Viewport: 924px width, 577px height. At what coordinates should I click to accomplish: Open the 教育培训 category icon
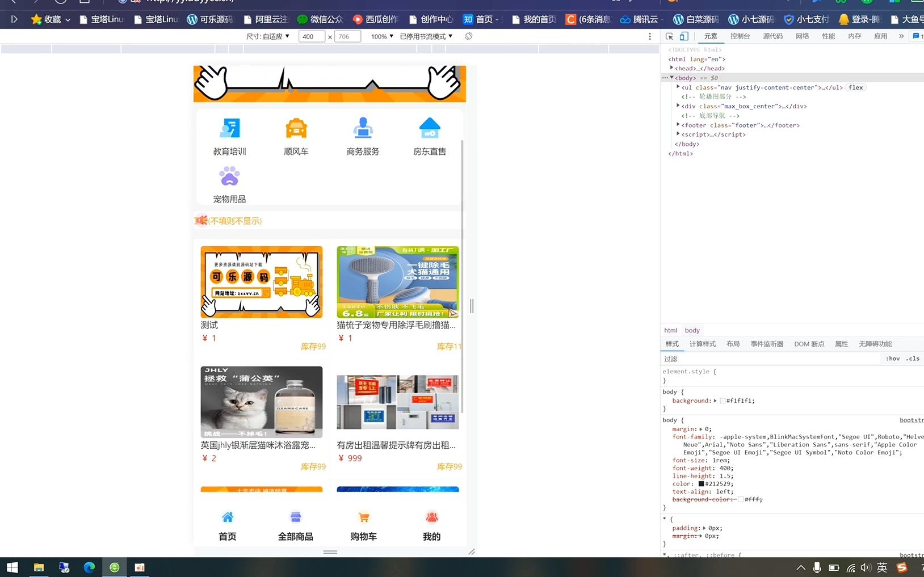click(230, 129)
